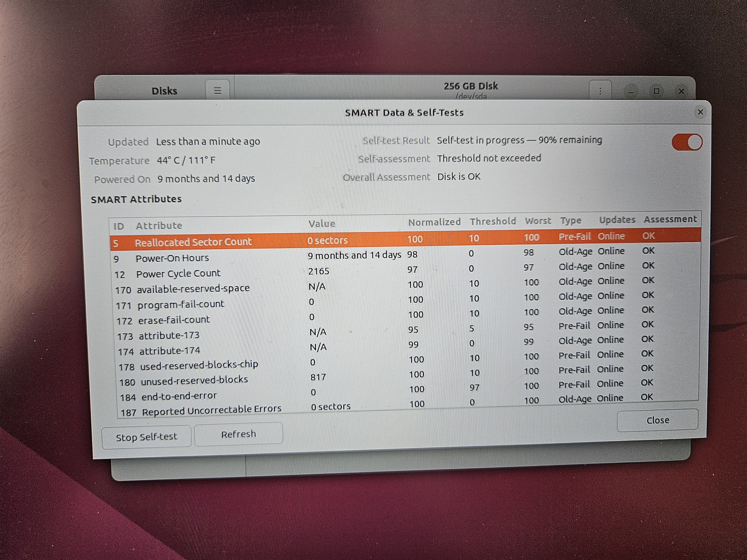Image resolution: width=747 pixels, height=560 pixels.
Task: Click the 817 unused-reserved-blocks value
Action: (318, 377)
